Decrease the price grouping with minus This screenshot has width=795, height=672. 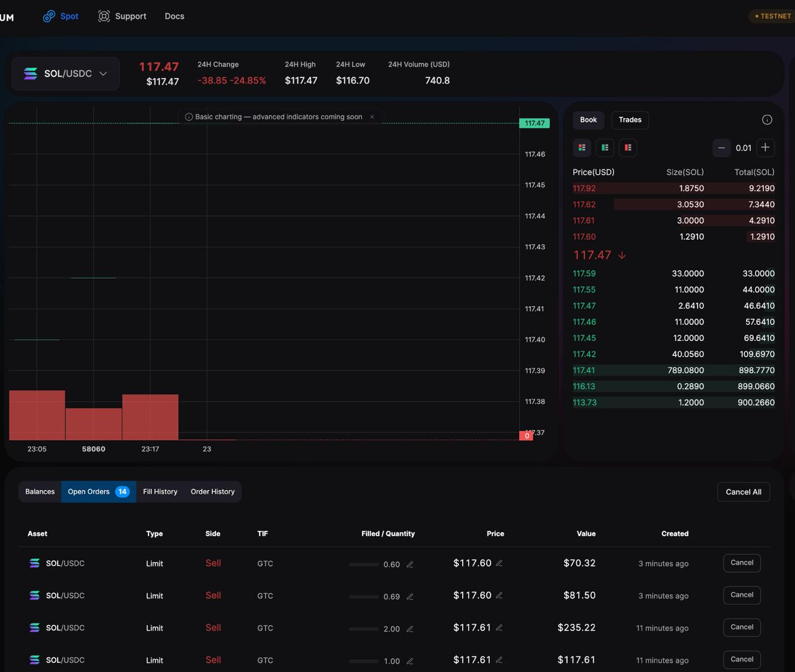[x=721, y=148]
